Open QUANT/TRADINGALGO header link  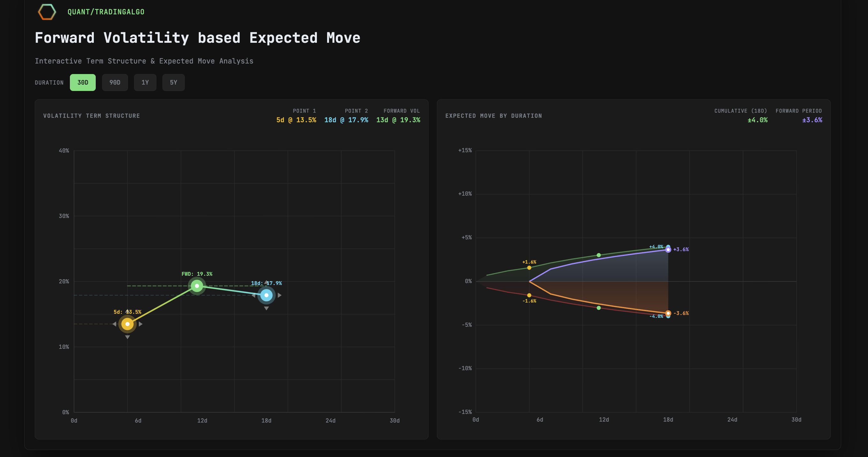106,12
